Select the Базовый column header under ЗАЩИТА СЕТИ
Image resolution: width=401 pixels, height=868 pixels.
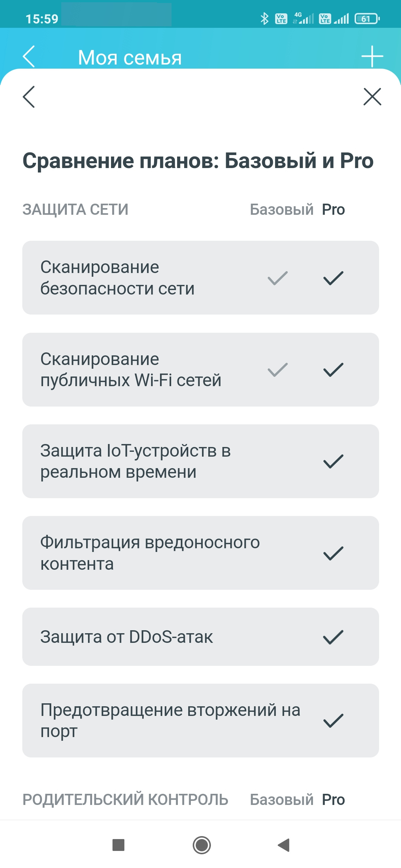pyautogui.click(x=281, y=210)
